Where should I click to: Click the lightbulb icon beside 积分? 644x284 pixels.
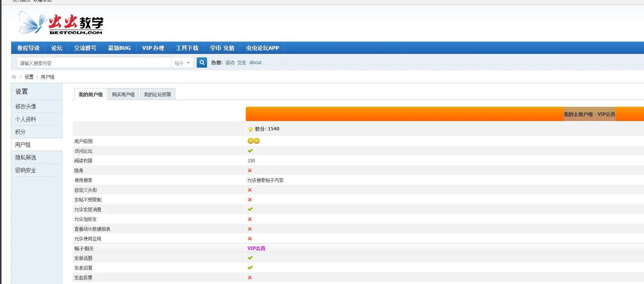pyautogui.click(x=250, y=129)
